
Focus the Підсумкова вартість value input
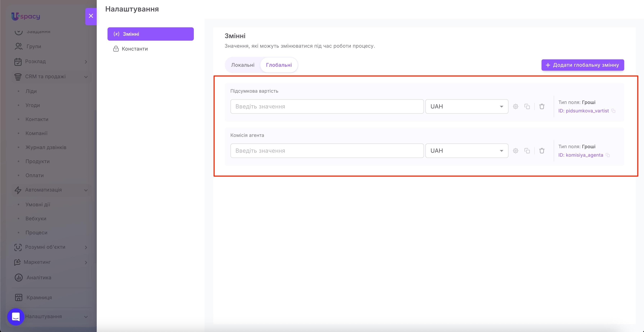(327, 106)
